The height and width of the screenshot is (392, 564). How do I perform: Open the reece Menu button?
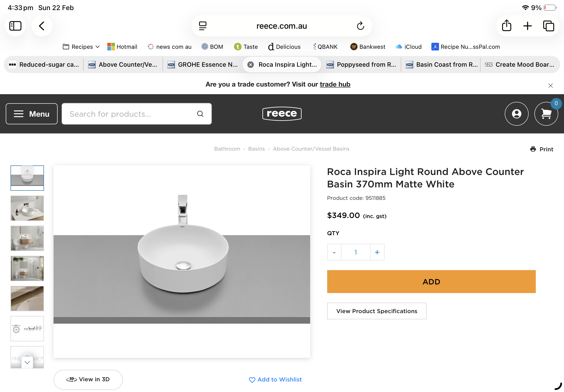click(32, 114)
